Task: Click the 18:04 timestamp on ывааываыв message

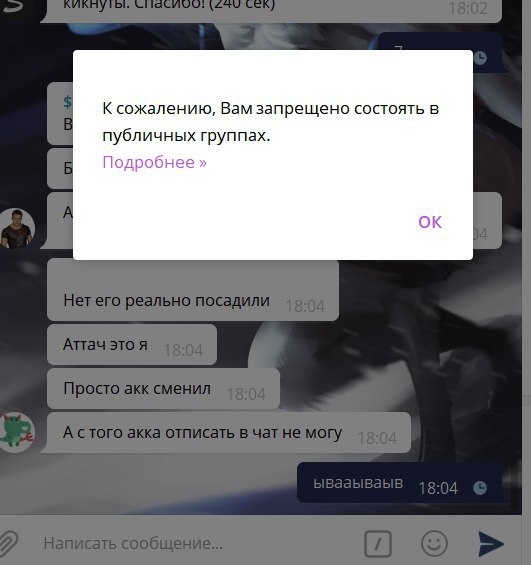Action: 438,489
